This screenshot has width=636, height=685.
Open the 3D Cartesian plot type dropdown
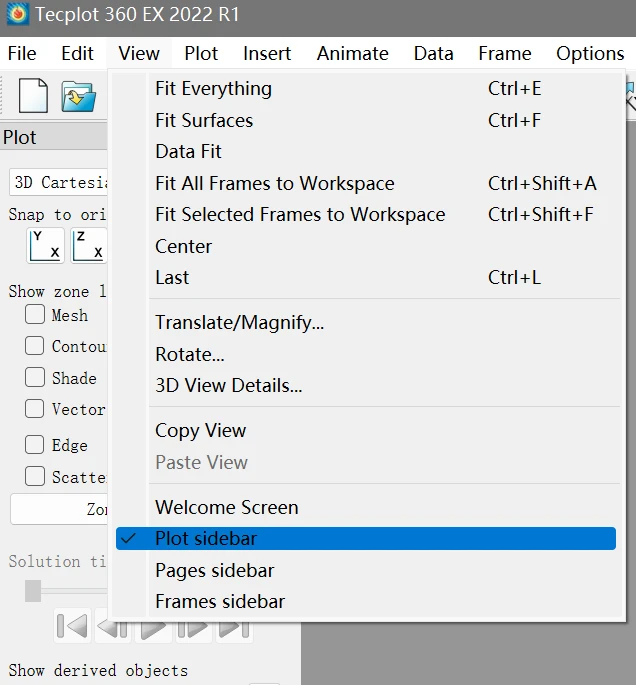pos(60,183)
